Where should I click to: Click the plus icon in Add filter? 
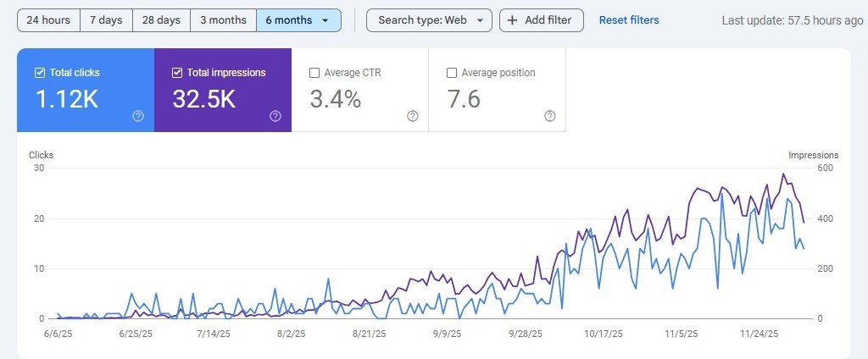tap(512, 20)
